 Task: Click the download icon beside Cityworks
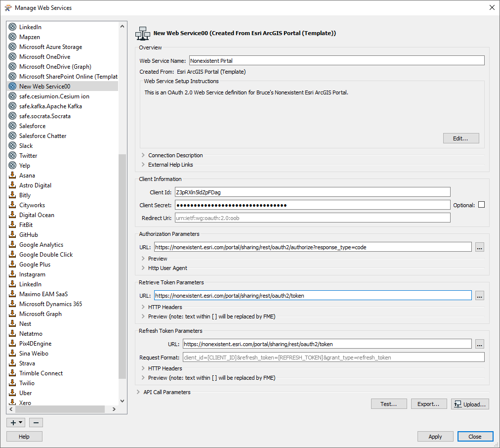click(x=12, y=205)
